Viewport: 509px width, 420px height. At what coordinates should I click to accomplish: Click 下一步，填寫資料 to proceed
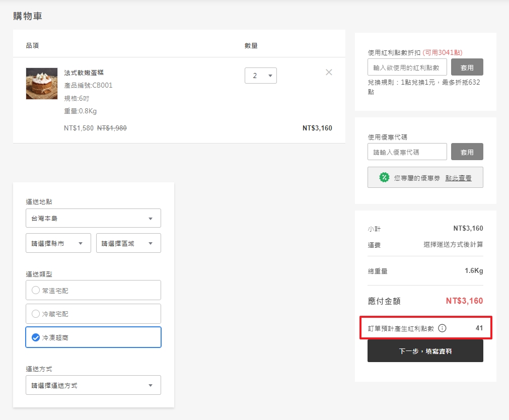pos(425,350)
